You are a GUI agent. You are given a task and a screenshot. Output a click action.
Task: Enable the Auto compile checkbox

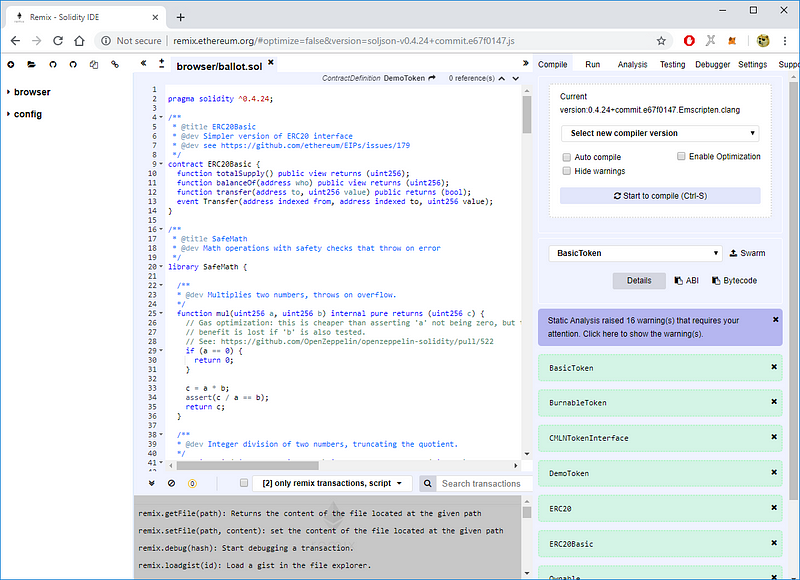566,157
